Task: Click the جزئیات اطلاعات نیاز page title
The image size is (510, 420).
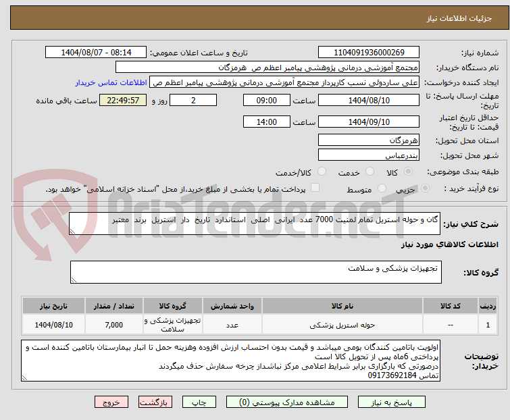Action: tap(459, 18)
